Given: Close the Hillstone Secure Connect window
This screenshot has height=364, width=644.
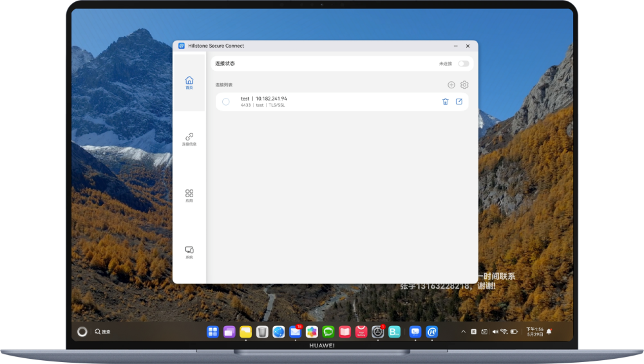Looking at the screenshot, I should (468, 46).
